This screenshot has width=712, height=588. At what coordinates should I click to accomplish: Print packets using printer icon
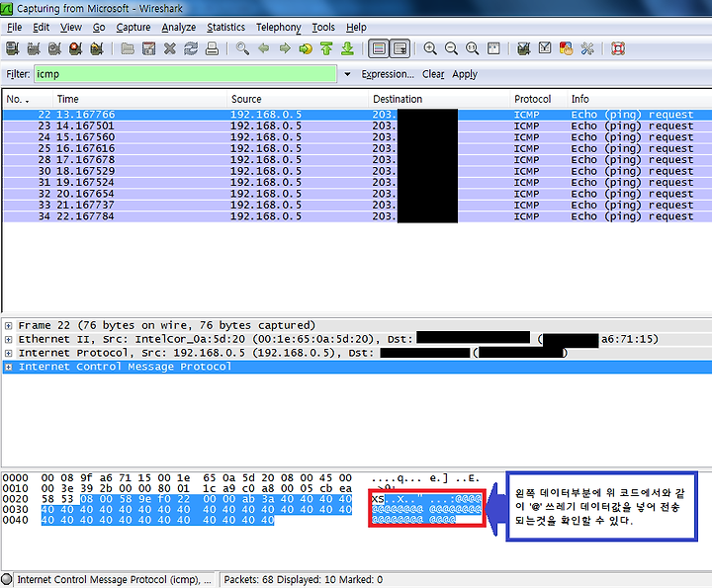point(212,48)
